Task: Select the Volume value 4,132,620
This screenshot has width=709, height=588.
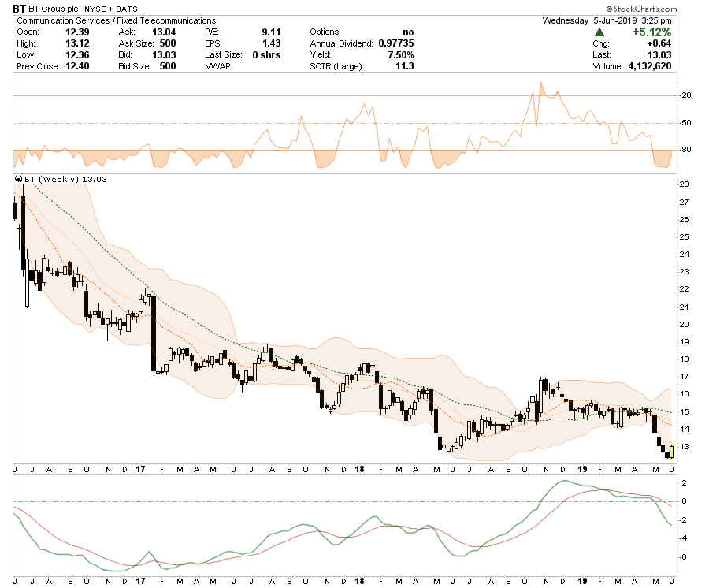Action: (650, 66)
